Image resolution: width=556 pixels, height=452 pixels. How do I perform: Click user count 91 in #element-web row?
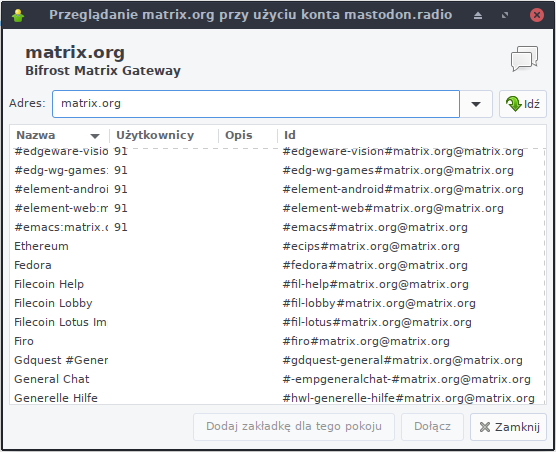[121, 208]
